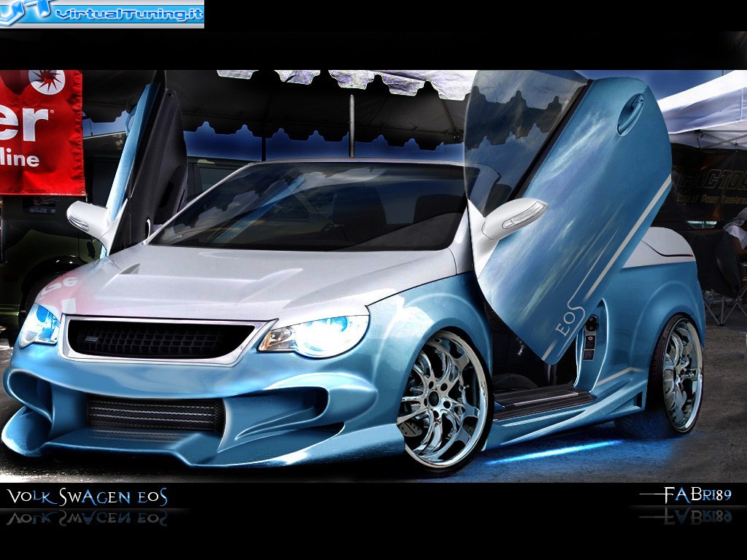This screenshot has height=560, width=747.
Task: Click the glowing right headlight of the car
Action: click(315, 335)
